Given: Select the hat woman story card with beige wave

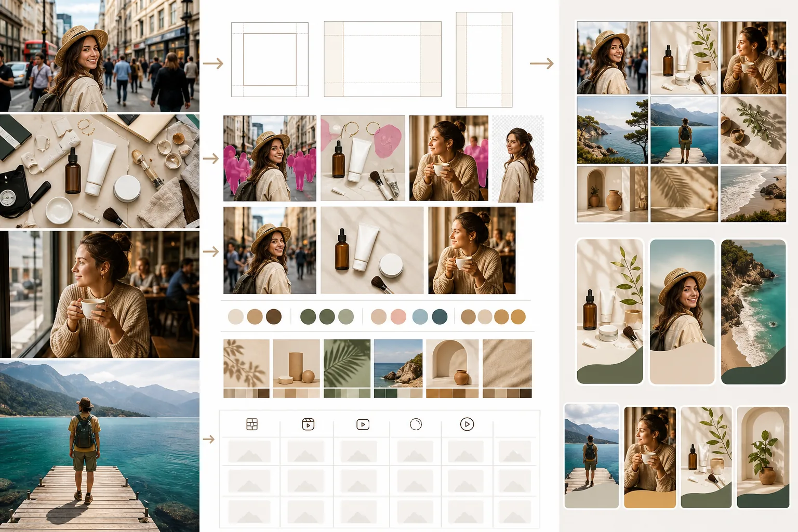Looking at the screenshot, I should click(682, 312).
